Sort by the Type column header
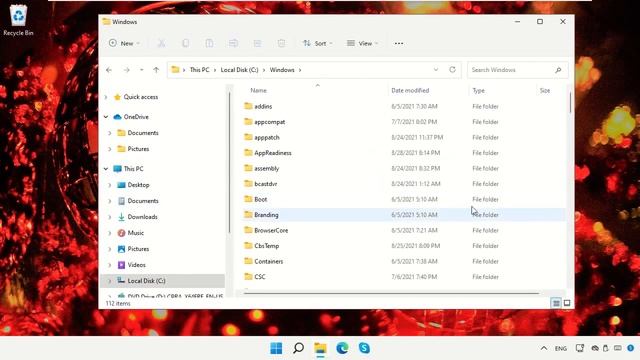This screenshot has width=640, height=360. [478, 91]
